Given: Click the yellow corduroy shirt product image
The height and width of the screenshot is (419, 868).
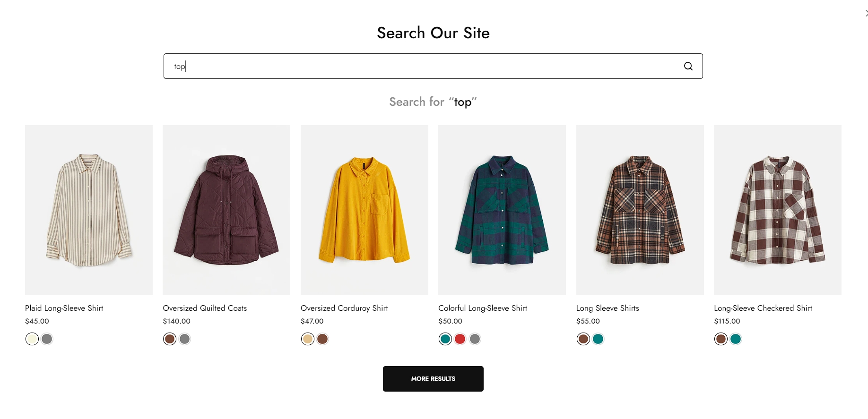Looking at the screenshot, I should tap(364, 210).
